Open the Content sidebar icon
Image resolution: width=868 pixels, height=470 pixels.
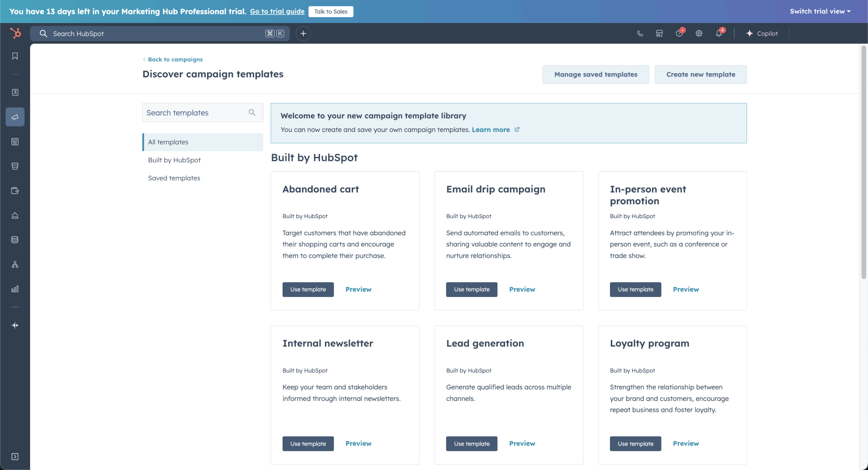coord(15,141)
